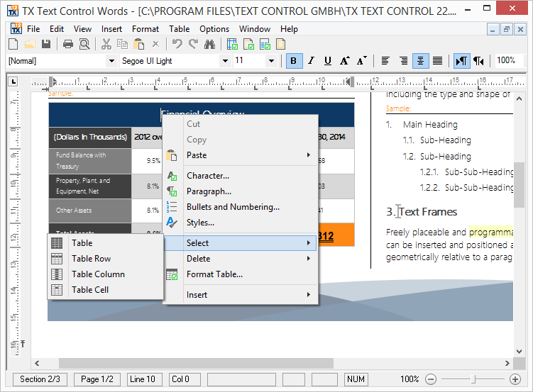The width and height of the screenshot is (533, 392).
Task: Click the zoom slider handle in status bar
Action: coord(473,379)
